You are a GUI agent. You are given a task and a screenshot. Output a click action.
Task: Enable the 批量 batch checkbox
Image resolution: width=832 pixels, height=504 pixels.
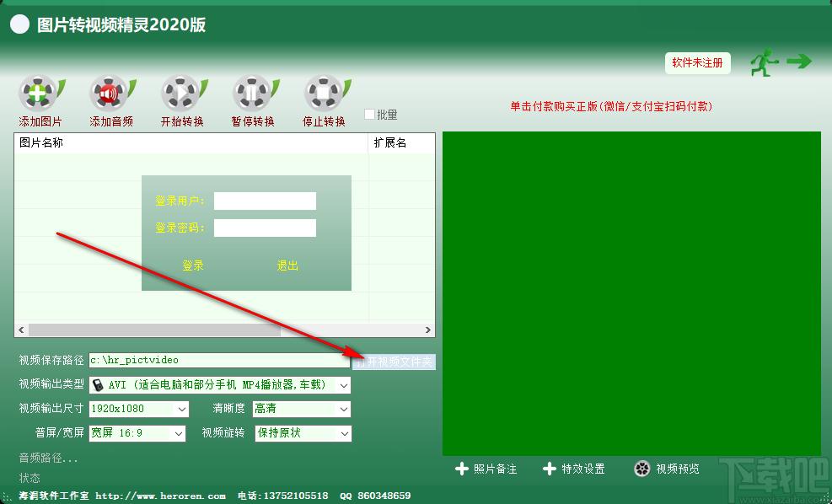pos(369,114)
